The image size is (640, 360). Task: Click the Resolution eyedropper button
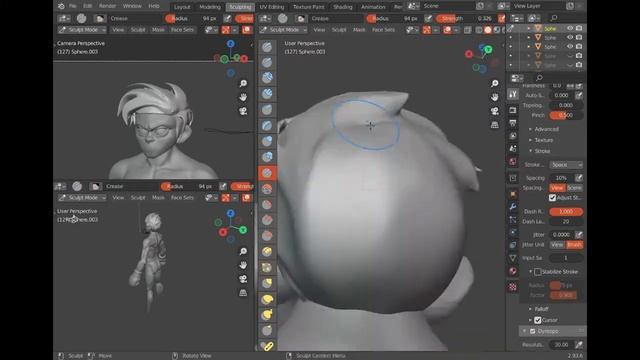click(x=579, y=345)
